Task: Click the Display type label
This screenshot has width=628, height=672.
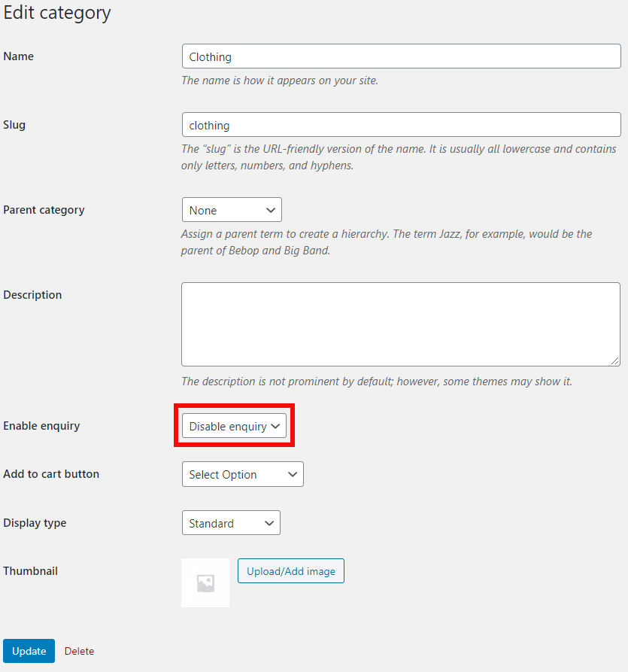Action: click(35, 523)
